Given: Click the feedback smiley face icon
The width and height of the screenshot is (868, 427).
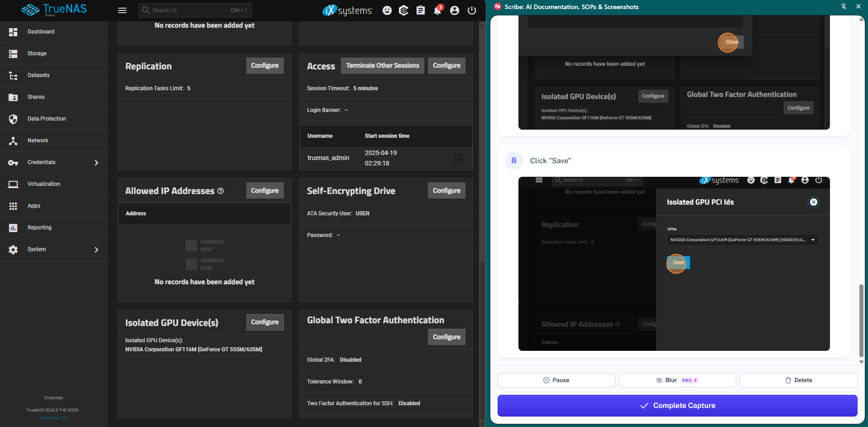Looking at the screenshot, I should point(387,10).
